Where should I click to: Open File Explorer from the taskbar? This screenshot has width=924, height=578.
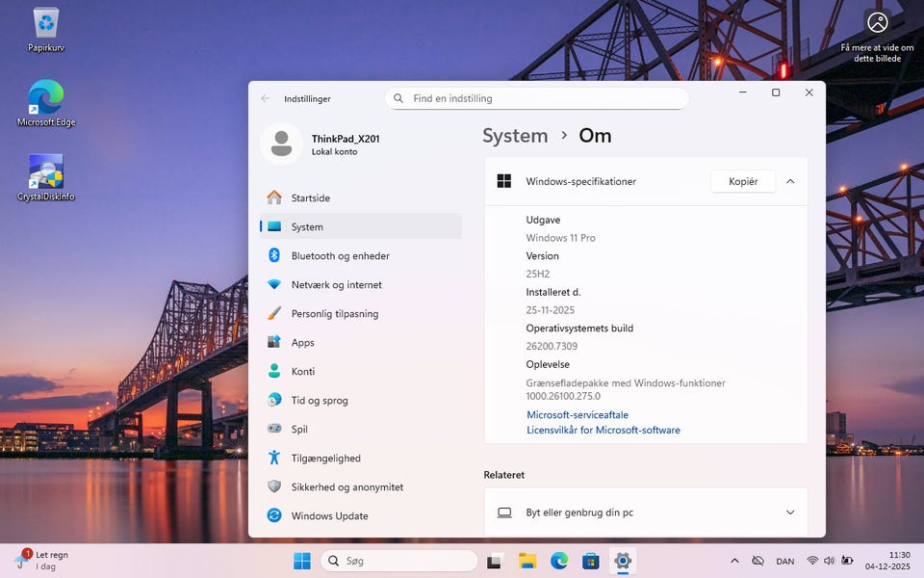(x=527, y=561)
